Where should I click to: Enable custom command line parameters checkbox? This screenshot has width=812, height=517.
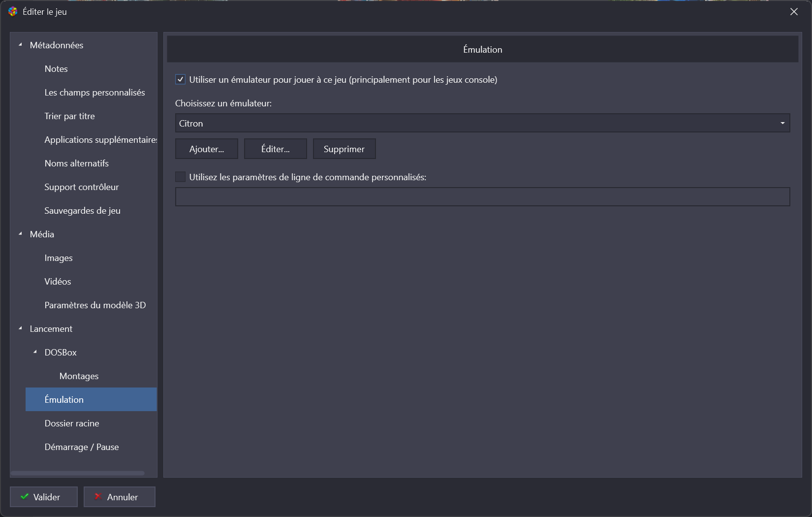(x=181, y=177)
